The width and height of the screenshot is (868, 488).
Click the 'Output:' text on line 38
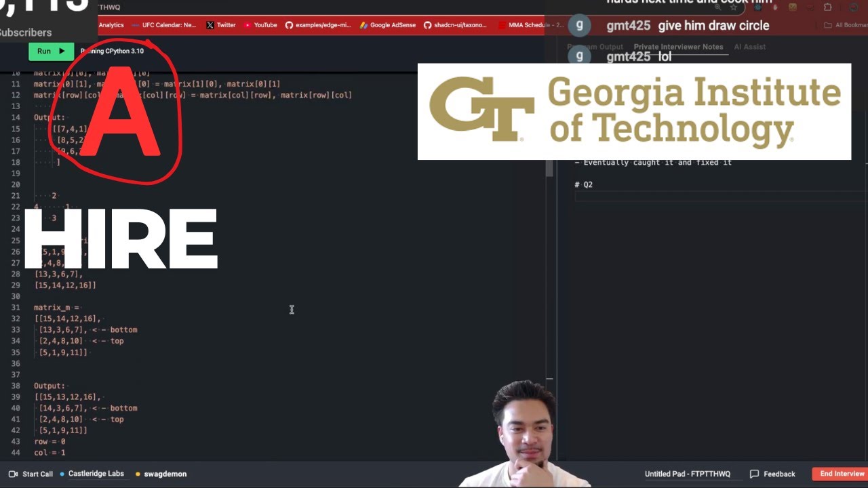[50, 386]
